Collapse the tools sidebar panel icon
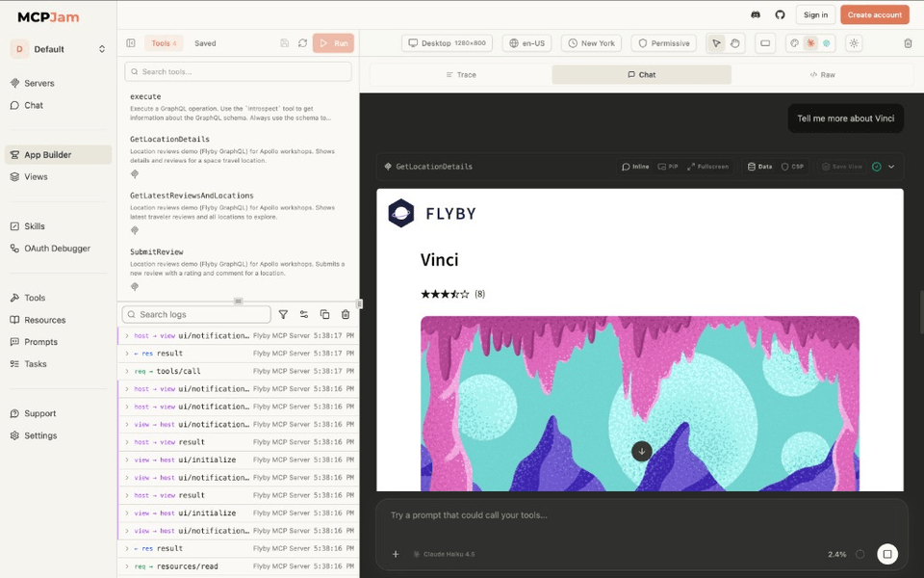This screenshot has height=578, width=924. pos(131,43)
